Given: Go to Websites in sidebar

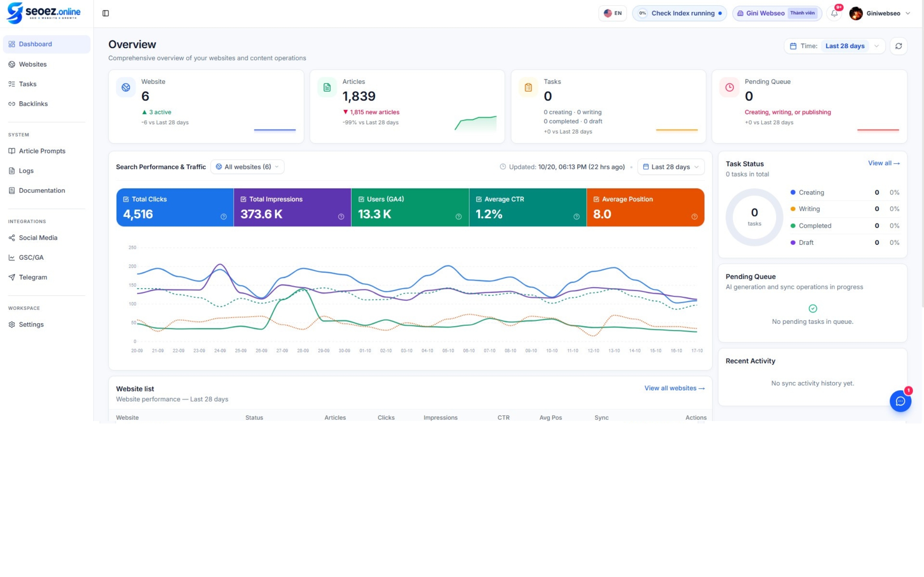Looking at the screenshot, I should tap(47, 64).
